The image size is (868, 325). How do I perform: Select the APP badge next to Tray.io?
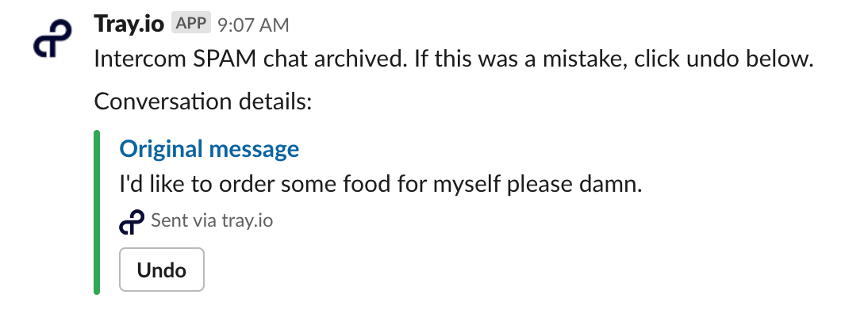coord(191,24)
